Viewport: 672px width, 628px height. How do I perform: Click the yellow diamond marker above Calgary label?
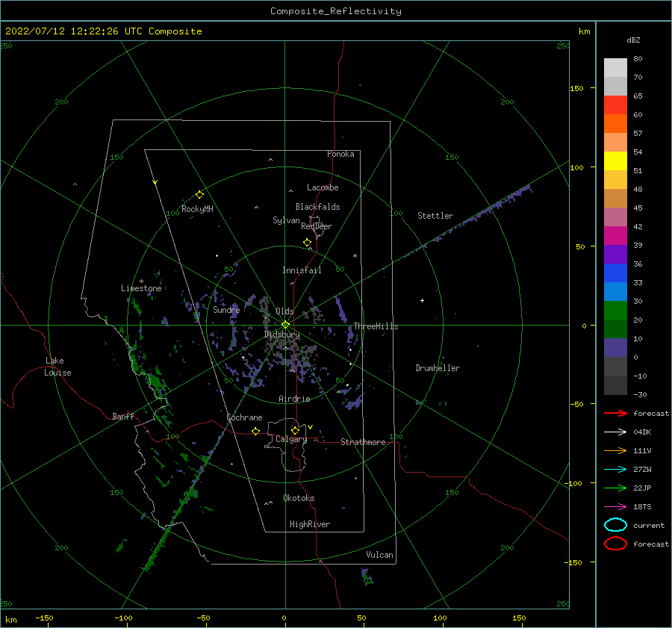(x=295, y=430)
